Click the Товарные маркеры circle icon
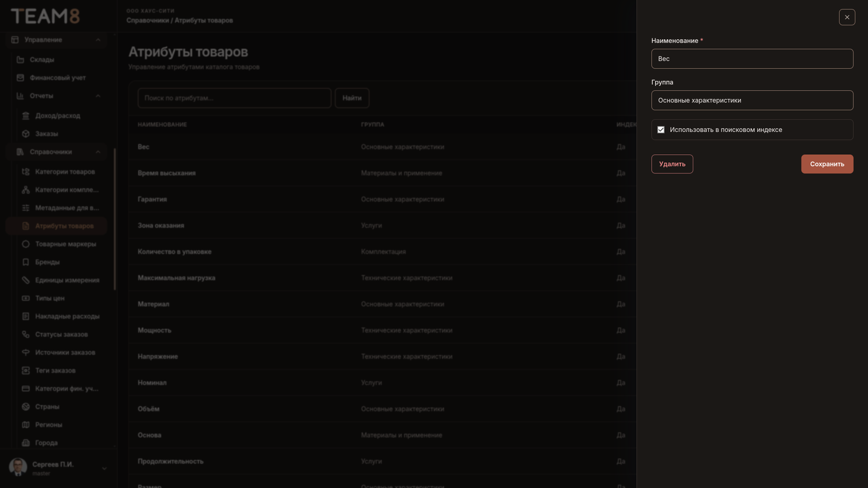868x488 pixels. tap(25, 244)
